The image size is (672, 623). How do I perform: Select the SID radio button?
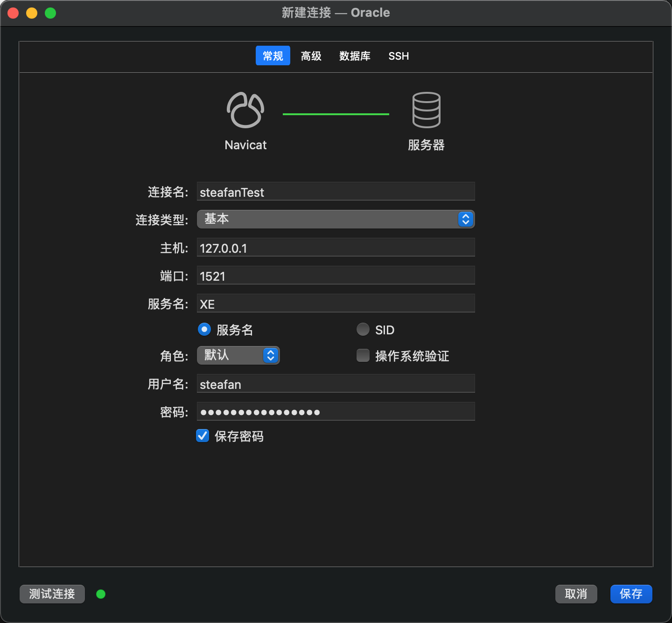pos(363,330)
